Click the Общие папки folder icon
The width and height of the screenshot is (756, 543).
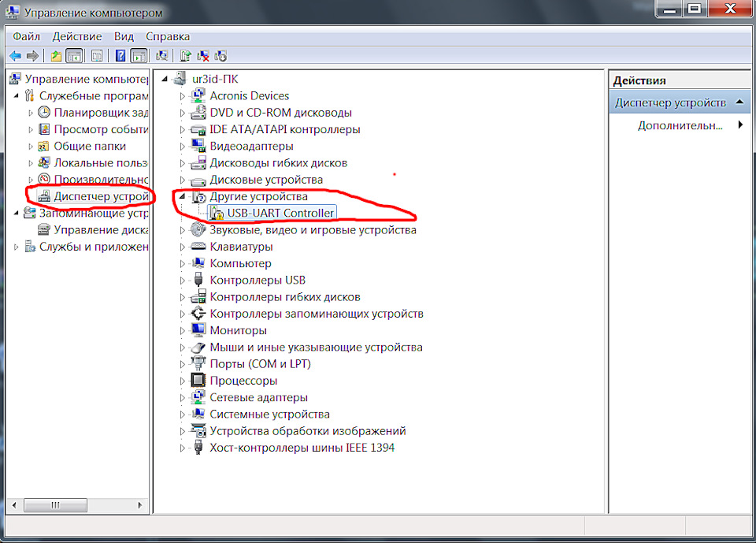pyautogui.click(x=44, y=146)
